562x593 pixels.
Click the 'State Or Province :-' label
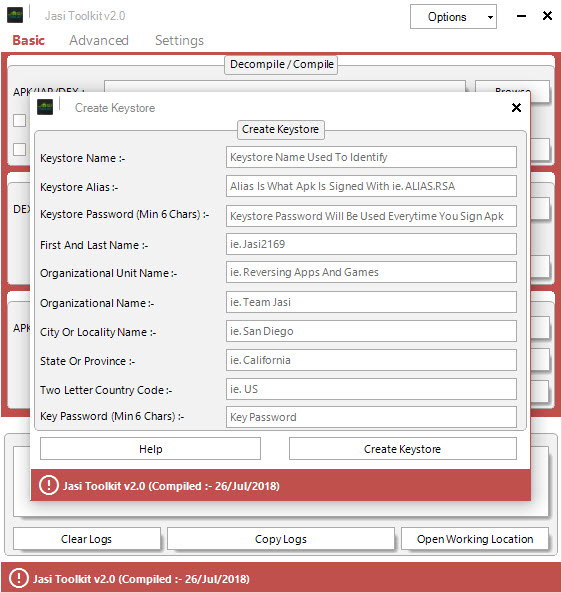(x=87, y=361)
